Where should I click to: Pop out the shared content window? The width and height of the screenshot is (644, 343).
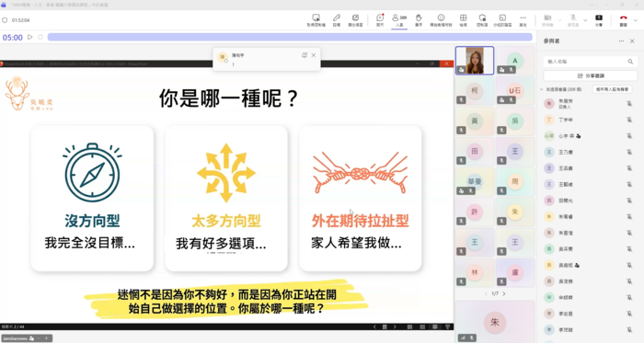pyautogui.click(x=355, y=19)
